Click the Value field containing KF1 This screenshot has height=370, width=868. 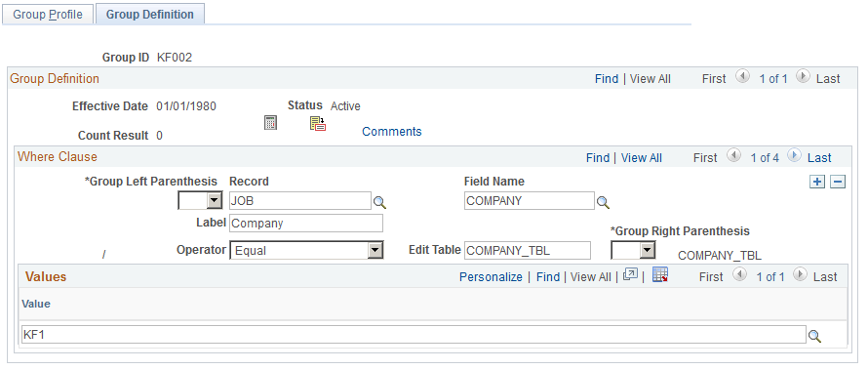[414, 335]
